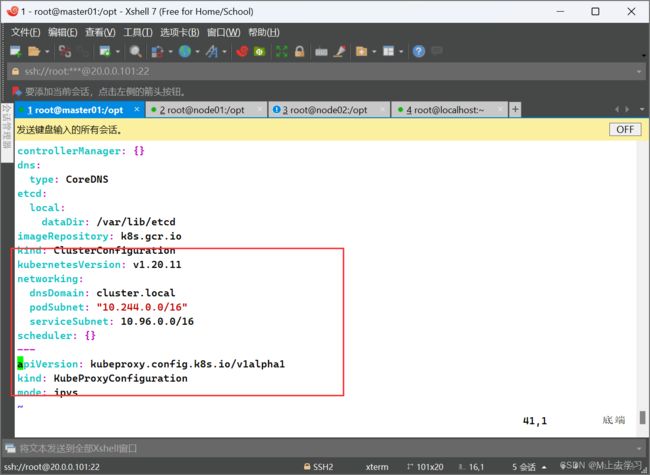Click the new tab folder toolbar icon
650x475 pixels.
[x=361, y=51]
